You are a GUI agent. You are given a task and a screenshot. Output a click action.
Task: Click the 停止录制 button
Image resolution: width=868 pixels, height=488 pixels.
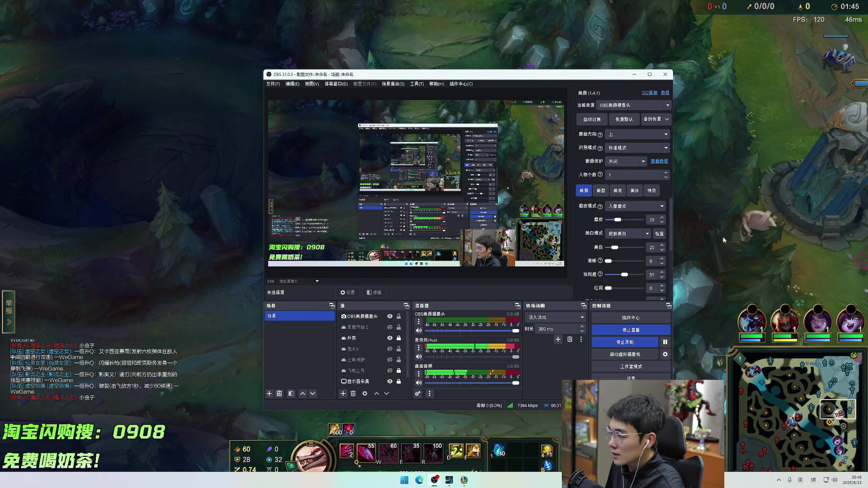click(x=625, y=342)
